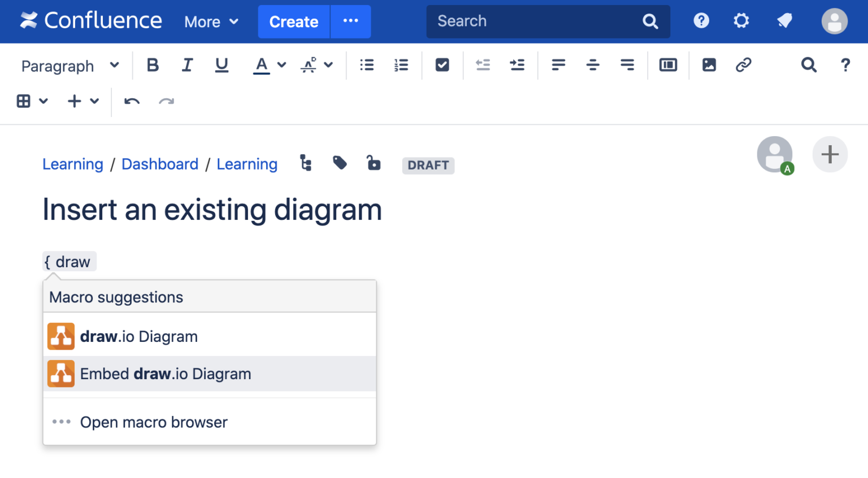Toggle underline formatting

[x=222, y=65]
